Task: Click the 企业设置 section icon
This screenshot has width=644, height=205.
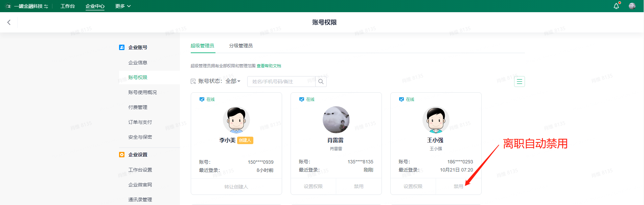Action: (122, 155)
